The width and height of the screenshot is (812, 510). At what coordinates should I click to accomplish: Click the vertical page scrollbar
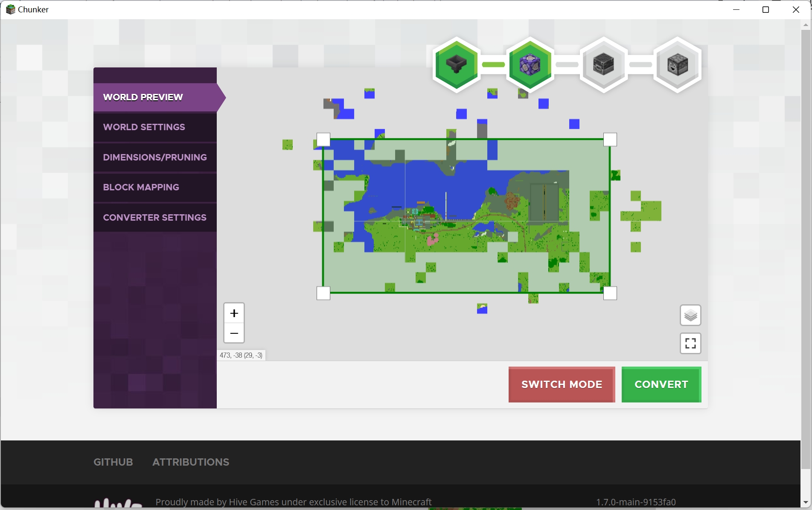tap(806, 248)
